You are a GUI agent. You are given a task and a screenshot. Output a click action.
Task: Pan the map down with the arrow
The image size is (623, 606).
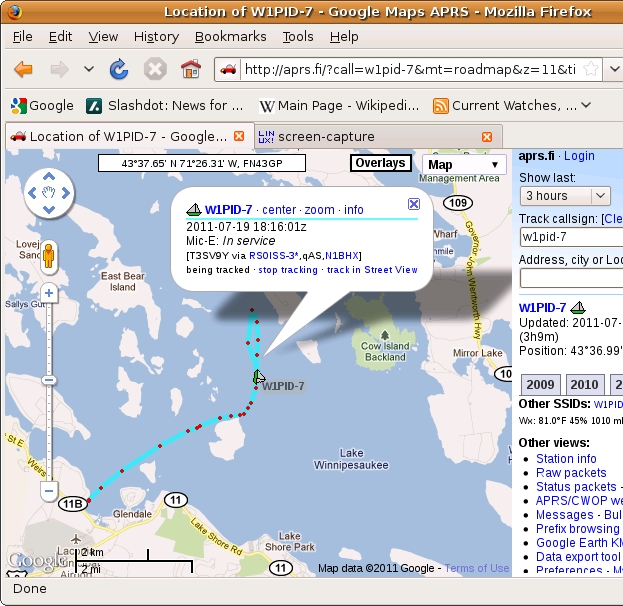tap(49, 209)
